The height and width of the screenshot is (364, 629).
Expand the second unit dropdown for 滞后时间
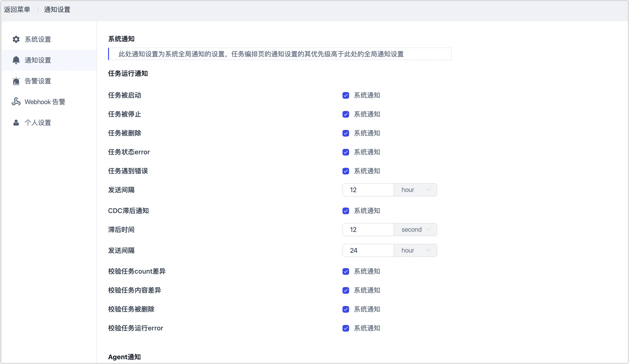tap(415, 230)
